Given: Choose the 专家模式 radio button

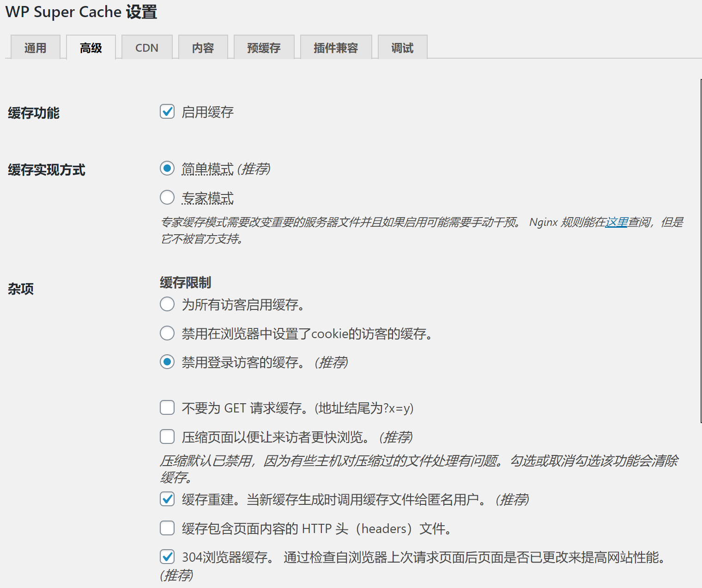Looking at the screenshot, I should pos(167,198).
